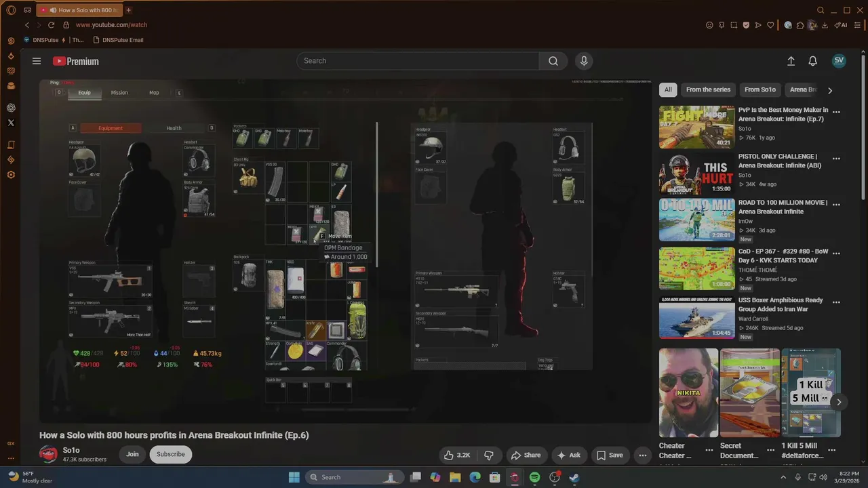The width and height of the screenshot is (868, 488).
Task: Go to YouTube Premium home logo
Action: [76, 61]
